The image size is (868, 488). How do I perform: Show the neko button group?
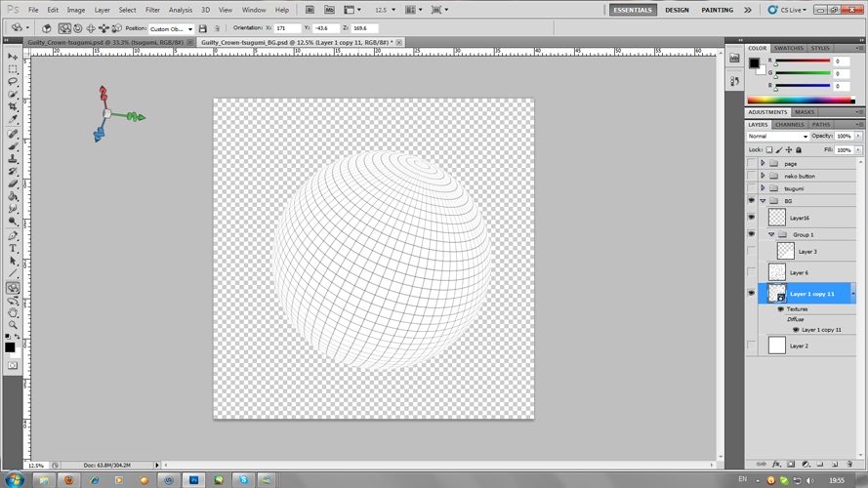(x=751, y=176)
